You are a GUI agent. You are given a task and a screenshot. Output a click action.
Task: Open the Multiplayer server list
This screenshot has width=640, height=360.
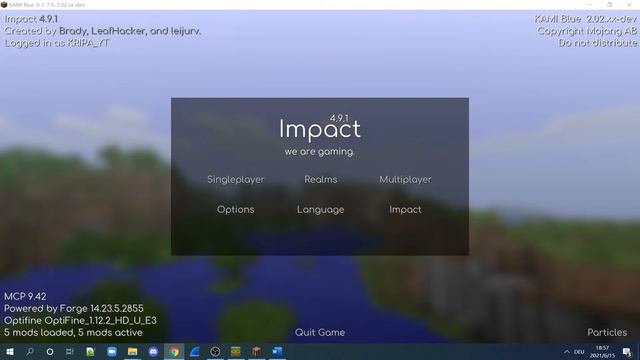point(405,180)
